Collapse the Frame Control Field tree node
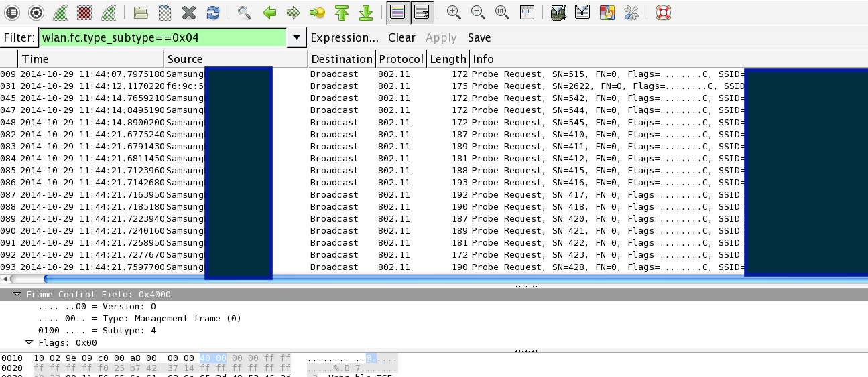868x377 pixels. [17, 295]
